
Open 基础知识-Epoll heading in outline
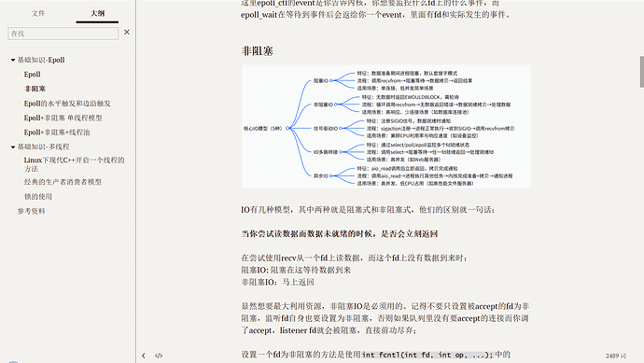(41, 60)
